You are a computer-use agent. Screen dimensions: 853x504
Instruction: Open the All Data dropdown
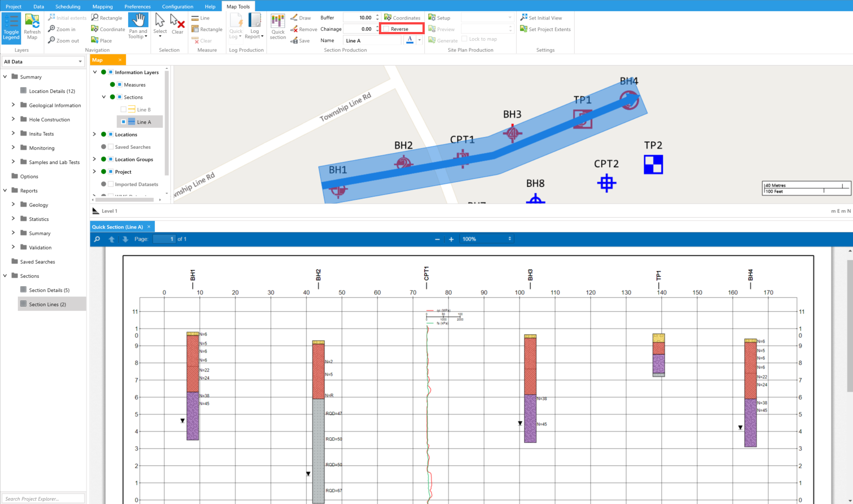tap(43, 62)
